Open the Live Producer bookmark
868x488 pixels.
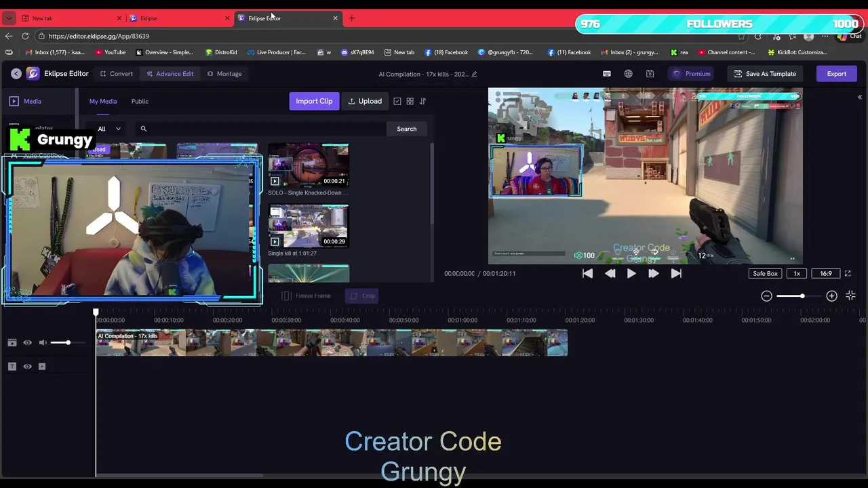(x=277, y=52)
